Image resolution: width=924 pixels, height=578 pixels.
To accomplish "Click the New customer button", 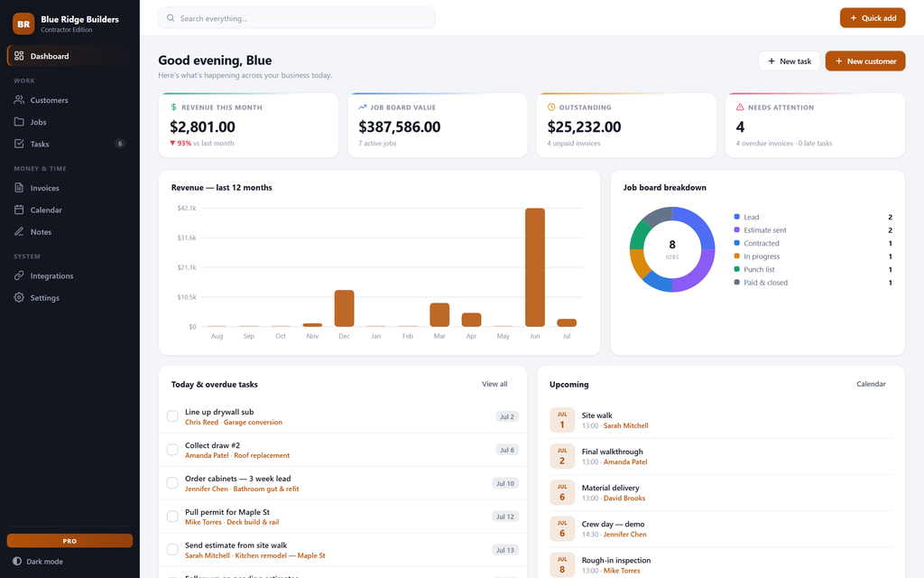I will click(865, 61).
